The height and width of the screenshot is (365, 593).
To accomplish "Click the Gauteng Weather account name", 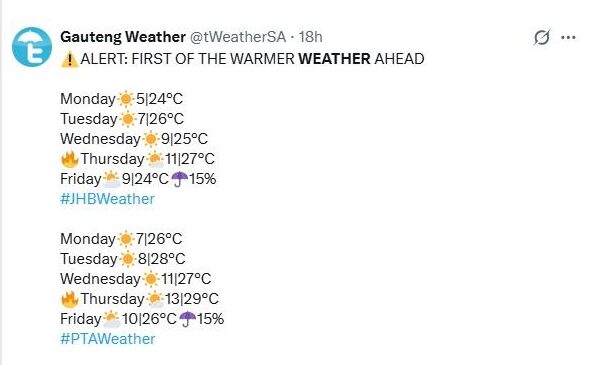I will pyautogui.click(x=123, y=37).
